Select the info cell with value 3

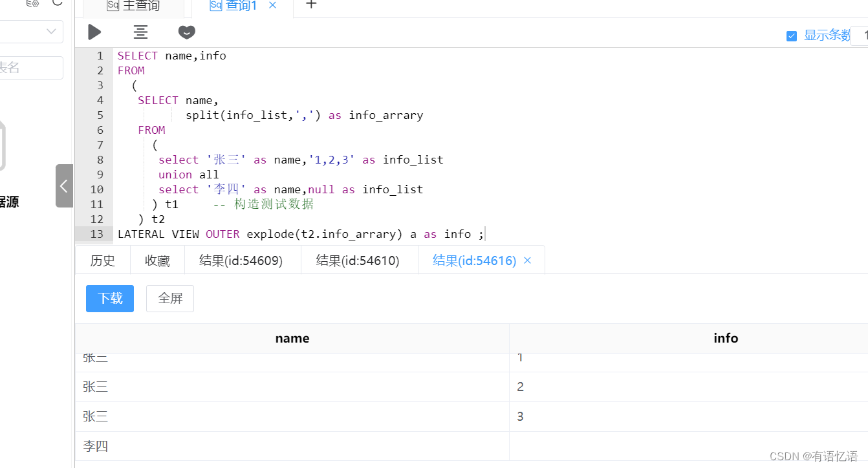point(689,416)
